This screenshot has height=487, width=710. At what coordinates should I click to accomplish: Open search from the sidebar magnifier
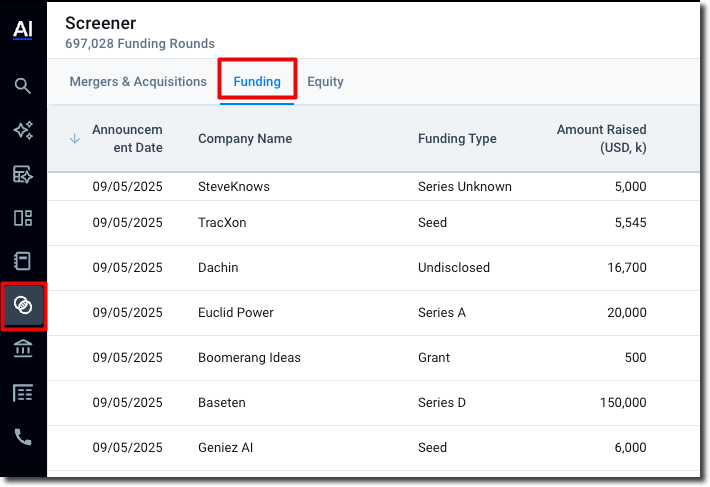pos(23,85)
